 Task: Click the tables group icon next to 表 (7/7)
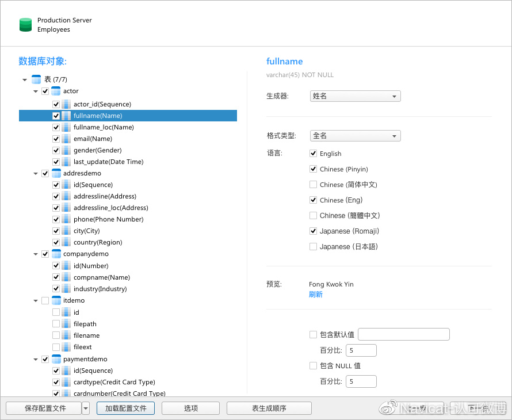pyautogui.click(x=36, y=79)
